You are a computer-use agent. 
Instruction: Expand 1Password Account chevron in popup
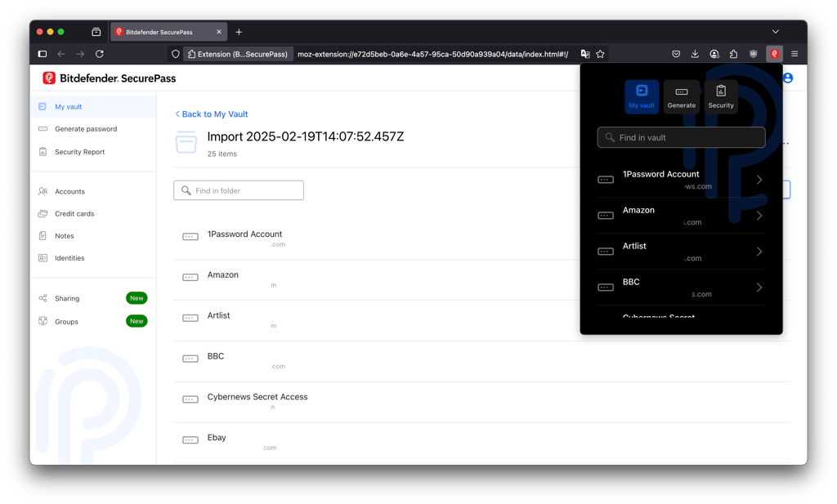coord(759,180)
